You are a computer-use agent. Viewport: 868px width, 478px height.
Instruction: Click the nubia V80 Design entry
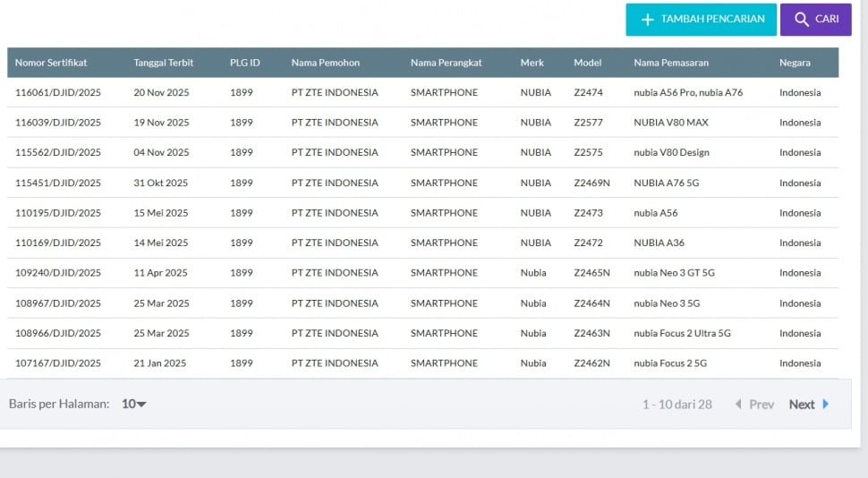(671, 152)
